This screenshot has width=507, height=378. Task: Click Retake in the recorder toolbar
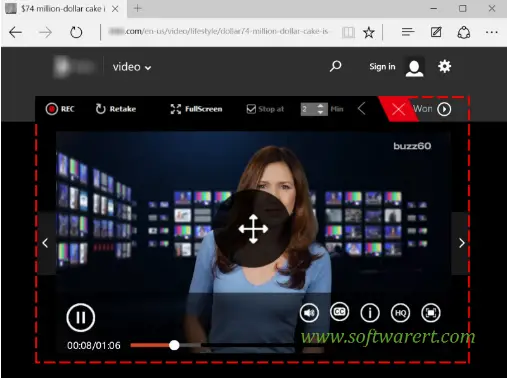pyautogui.click(x=116, y=109)
